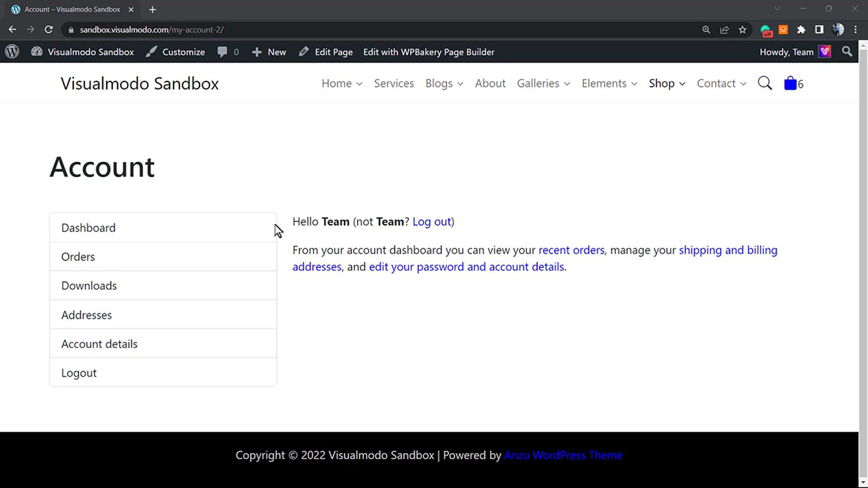Open the blue shopping cart bag
The height and width of the screenshot is (488, 868).
click(790, 83)
